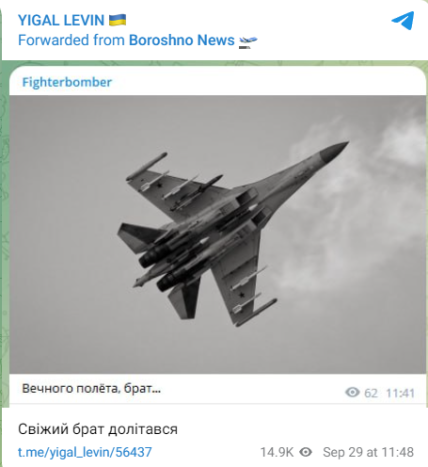Open the YIGAL LEVIN channel name
Viewport: 428px width, 467px height.
point(61,20)
